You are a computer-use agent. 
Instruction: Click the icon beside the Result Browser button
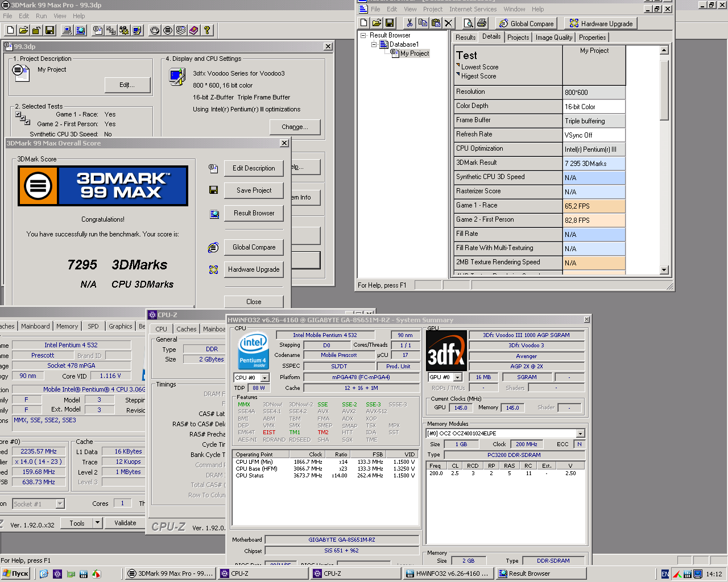[214, 214]
